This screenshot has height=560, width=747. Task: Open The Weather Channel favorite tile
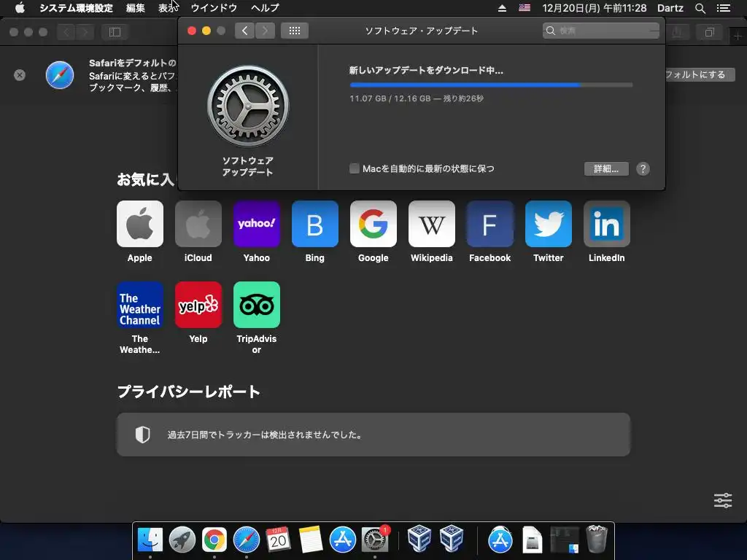[139, 305]
